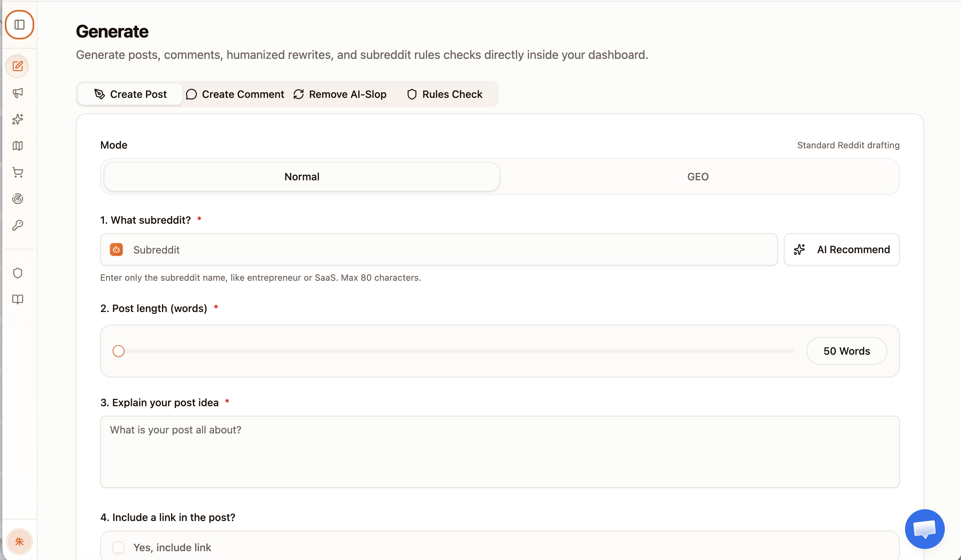Click the 50 Words value field
Image resolution: width=961 pixels, height=560 pixels.
[846, 351]
